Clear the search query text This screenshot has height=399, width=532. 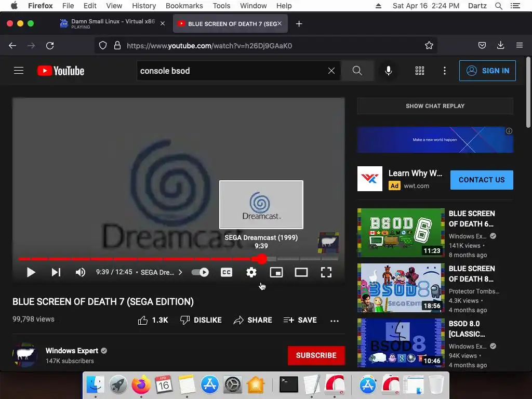pos(331,71)
